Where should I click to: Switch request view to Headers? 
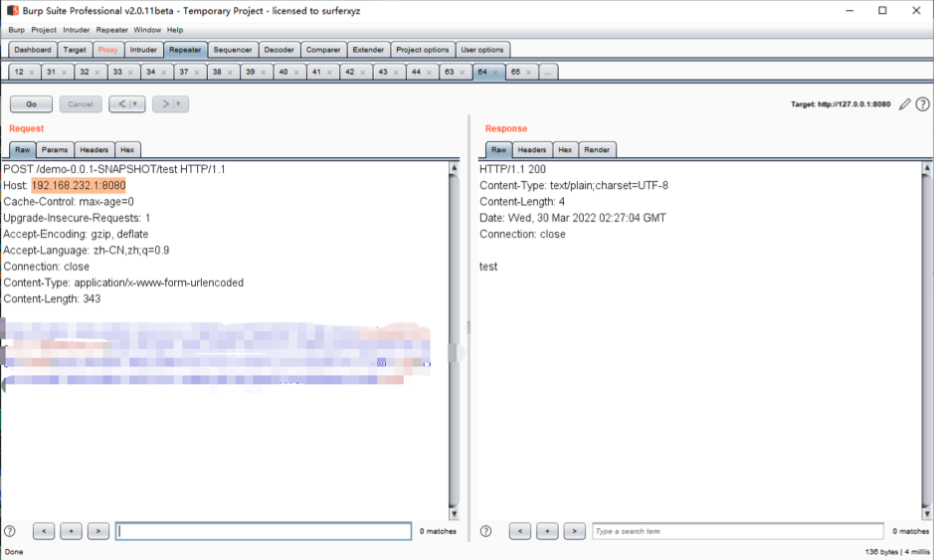pyautogui.click(x=94, y=149)
